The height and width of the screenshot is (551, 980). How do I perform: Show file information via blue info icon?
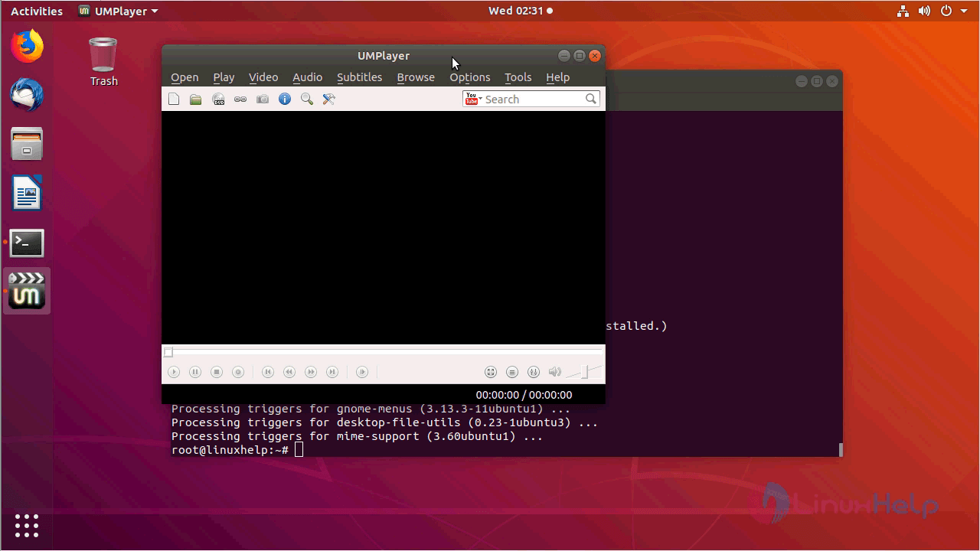285,99
